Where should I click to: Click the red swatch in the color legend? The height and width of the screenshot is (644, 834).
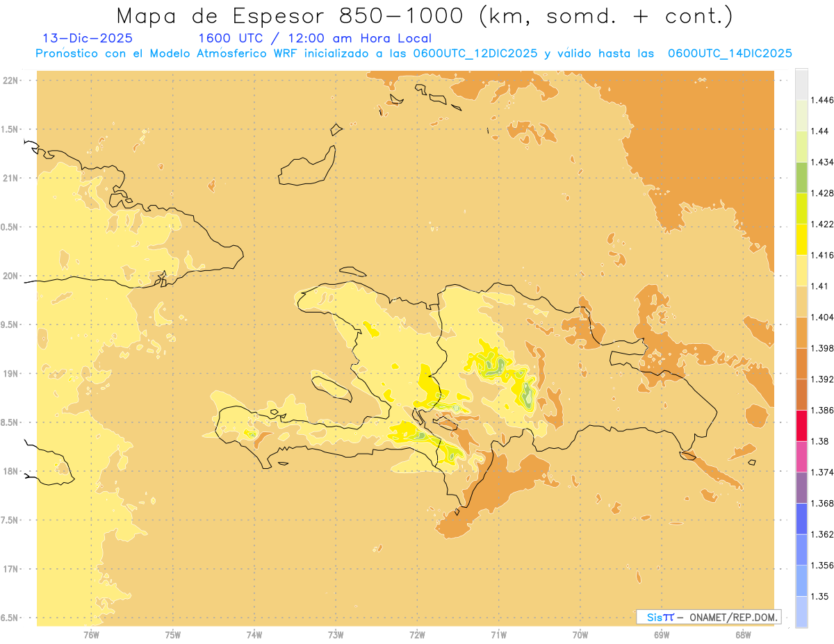801,425
